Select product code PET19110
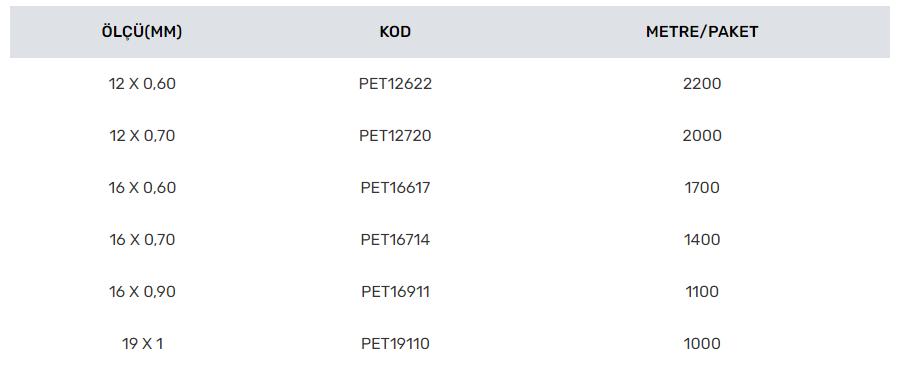Screen dimensions: 902x386 coord(395,344)
